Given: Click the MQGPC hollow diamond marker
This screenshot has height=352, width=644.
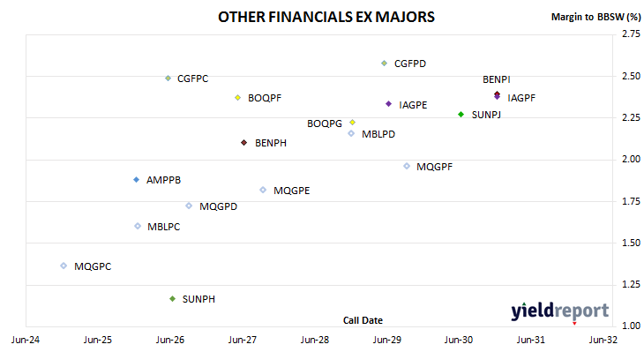Looking at the screenshot, I should [64, 266].
